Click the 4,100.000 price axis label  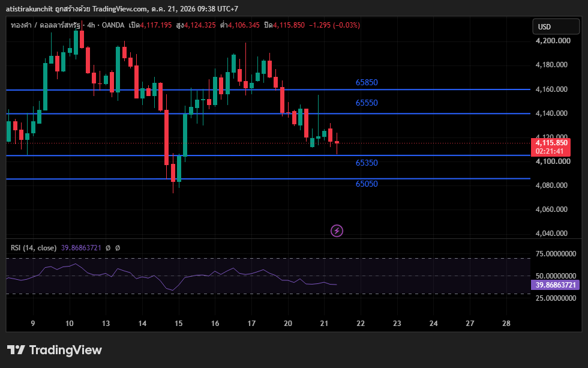[x=553, y=161]
